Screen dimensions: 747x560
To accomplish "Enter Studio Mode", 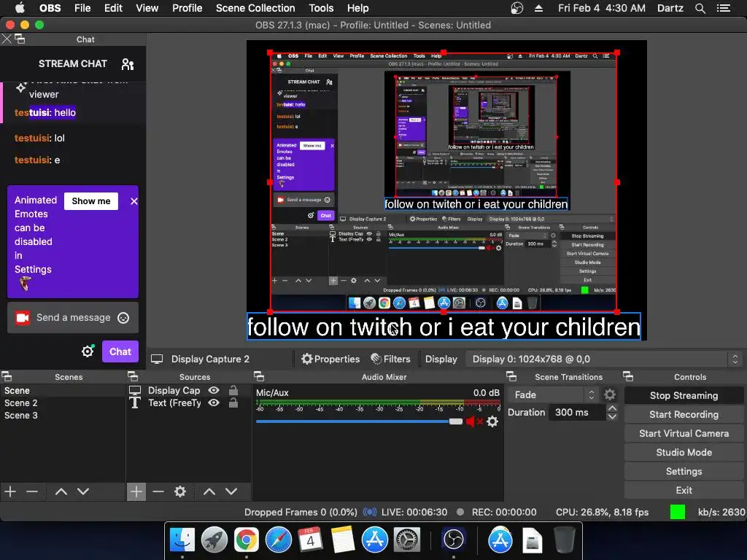I will click(x=684, y=452).
